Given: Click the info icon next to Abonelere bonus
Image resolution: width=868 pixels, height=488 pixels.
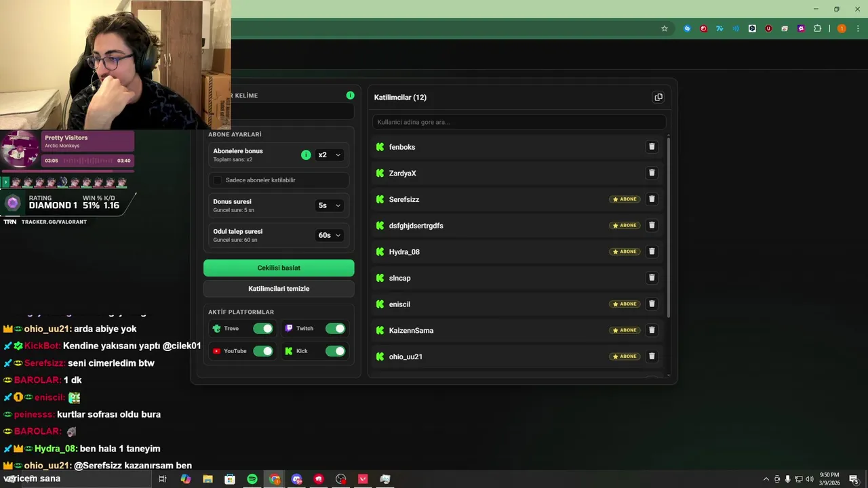Looking at the screenshot, I should point(306,155).
